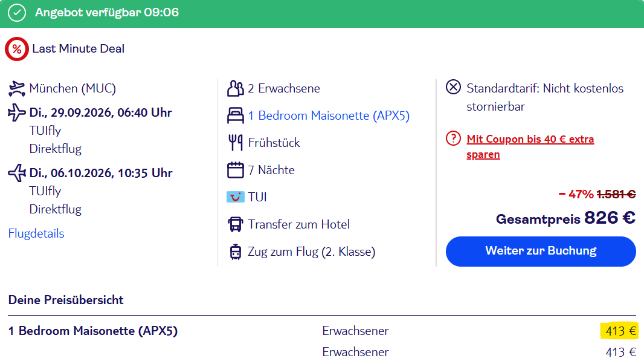Click the bed icon beside room type

tap(236, 115)
